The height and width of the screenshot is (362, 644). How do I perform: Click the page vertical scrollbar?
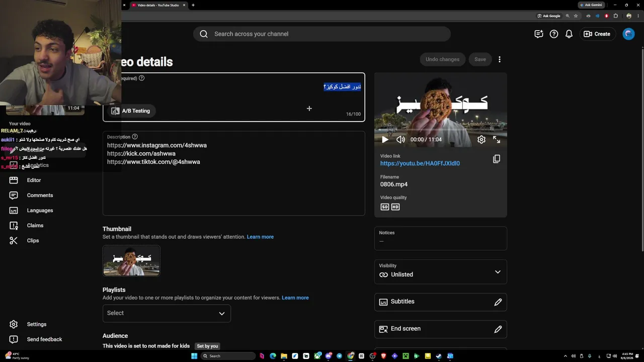642,148
